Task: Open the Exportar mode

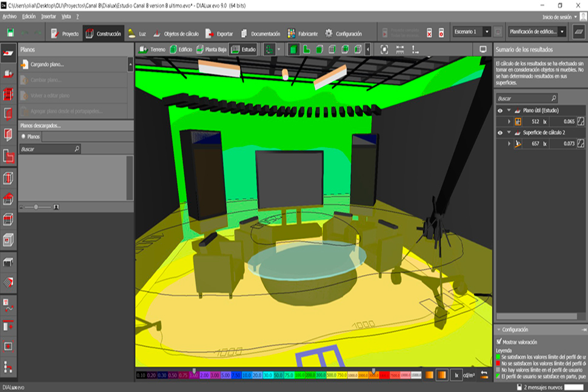Action: point(219,33)
